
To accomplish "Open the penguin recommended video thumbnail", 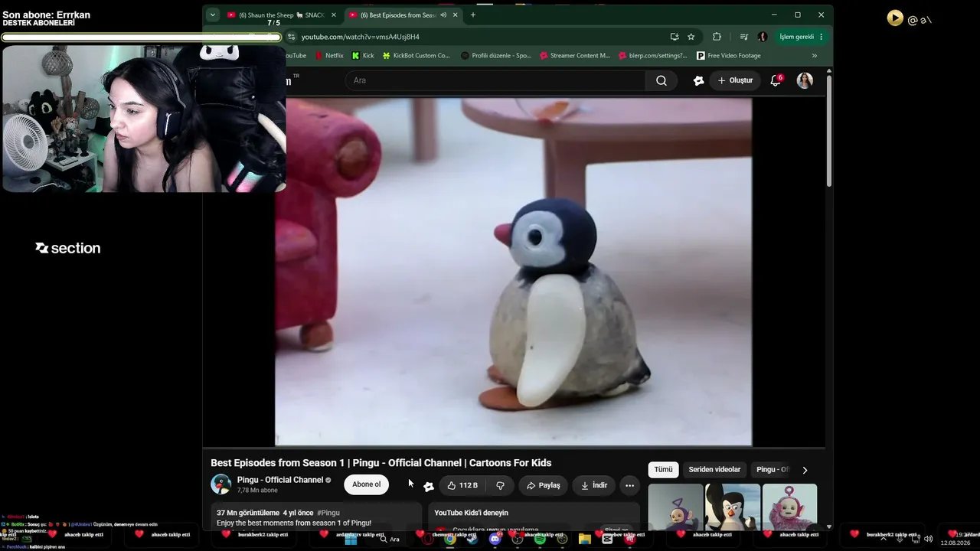I will [733, 507].
